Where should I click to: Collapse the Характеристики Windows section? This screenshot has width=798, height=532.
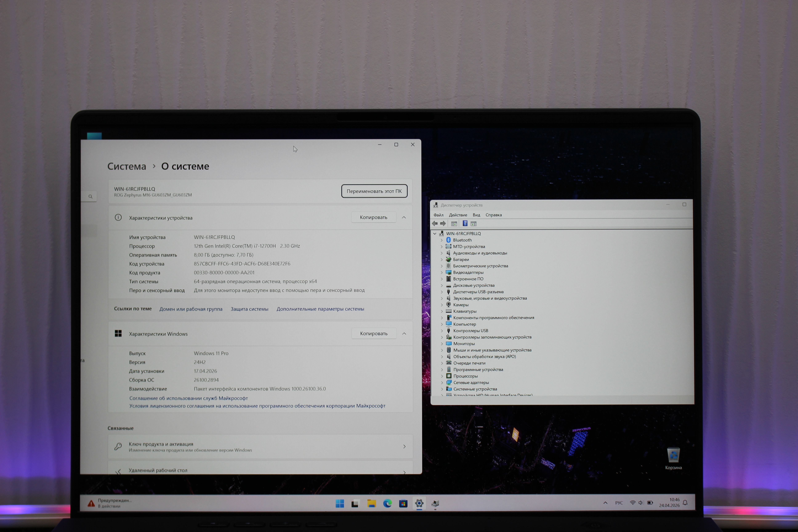coord(404,334)
